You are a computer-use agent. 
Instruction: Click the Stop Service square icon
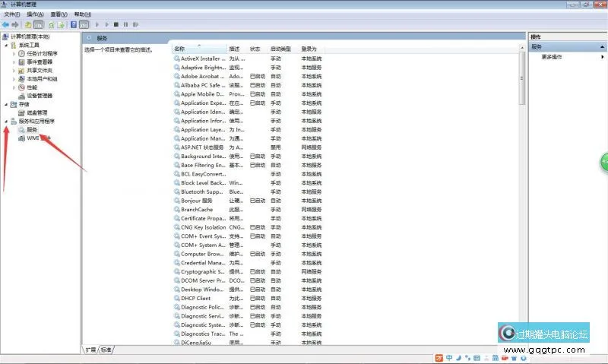pyautogui.click(x=116, y=24)
